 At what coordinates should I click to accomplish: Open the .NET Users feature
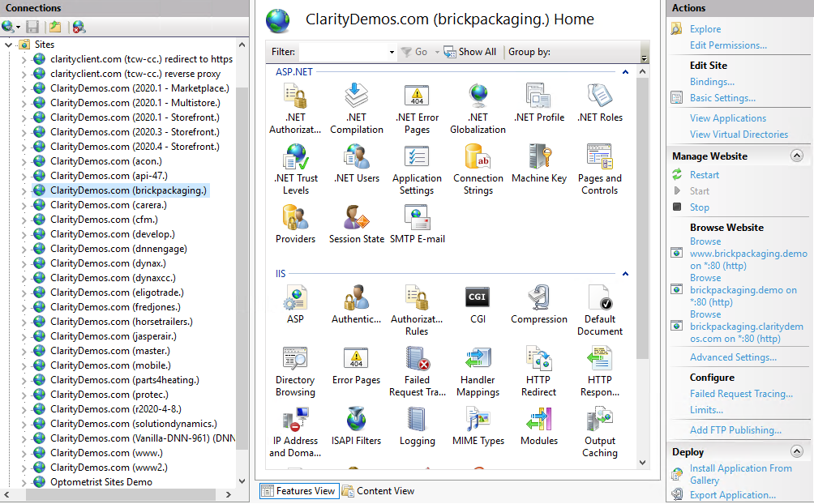pos(356,164)
